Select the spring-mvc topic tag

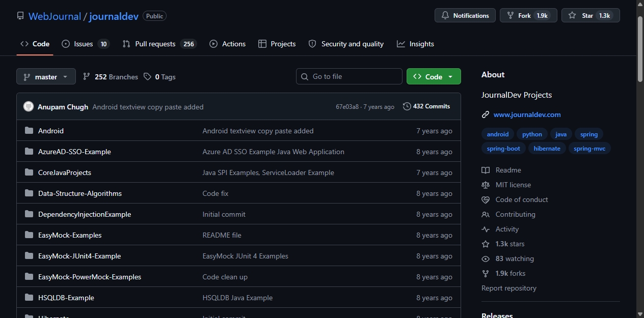pyautogui.click(x=589, y=149)
